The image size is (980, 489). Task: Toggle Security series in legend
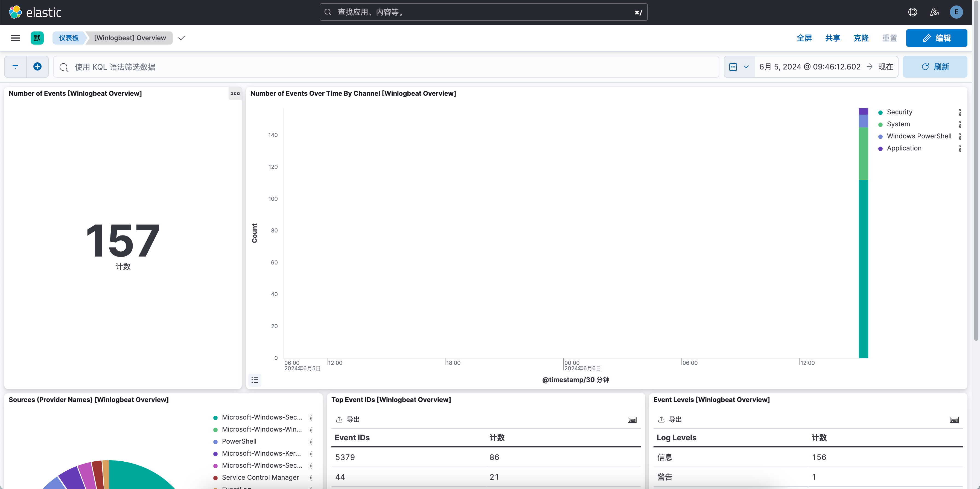pyautogui.click(x=899, y=112)
